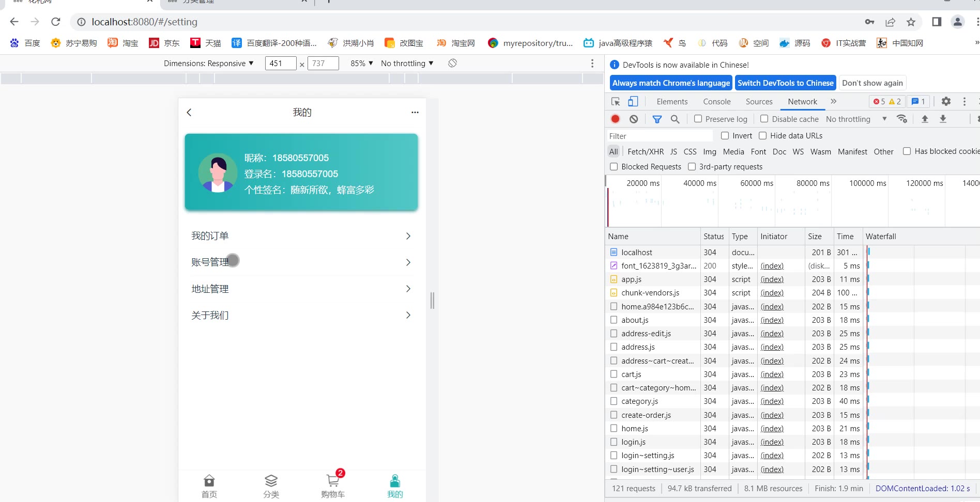Expand the 我的订单 row
The width and height of the screenshot is (980, 502).
click(301, 236)
